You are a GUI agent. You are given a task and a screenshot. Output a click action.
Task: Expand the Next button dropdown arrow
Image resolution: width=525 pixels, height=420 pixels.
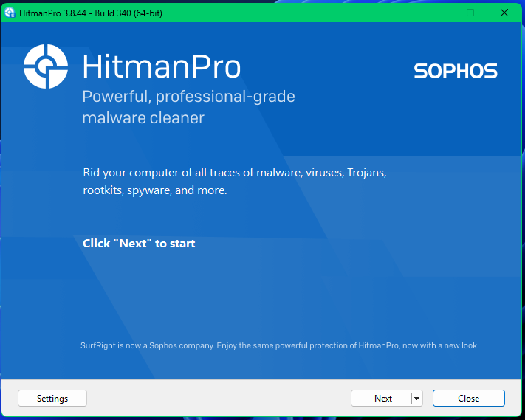click(x=417, y=399)
